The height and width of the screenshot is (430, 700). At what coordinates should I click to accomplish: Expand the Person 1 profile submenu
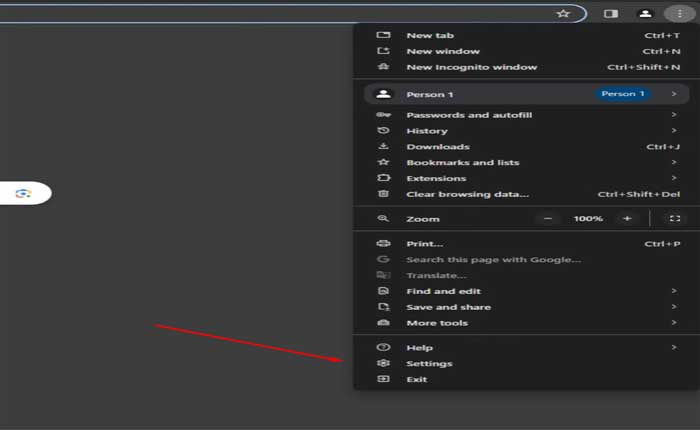674,94
